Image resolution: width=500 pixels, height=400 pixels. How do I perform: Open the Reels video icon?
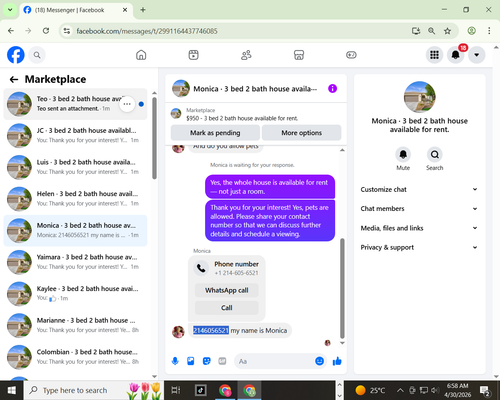[x=193, y=55]
